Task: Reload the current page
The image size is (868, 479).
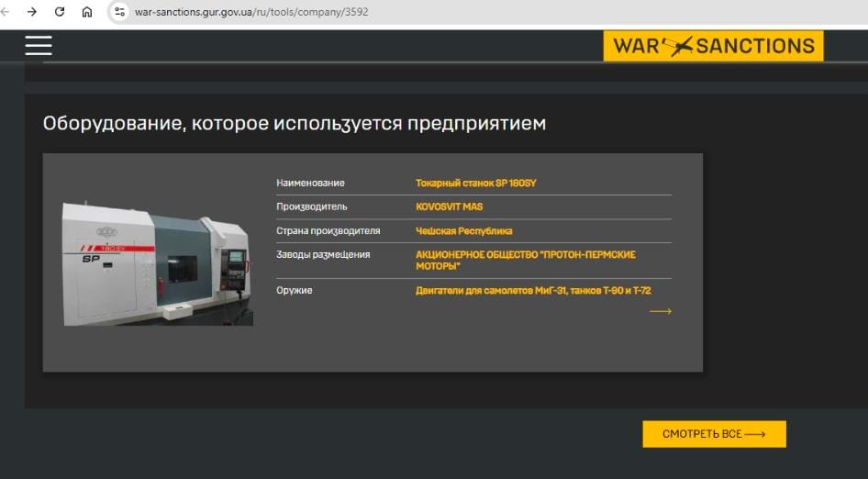Action: tap(60, 12)
